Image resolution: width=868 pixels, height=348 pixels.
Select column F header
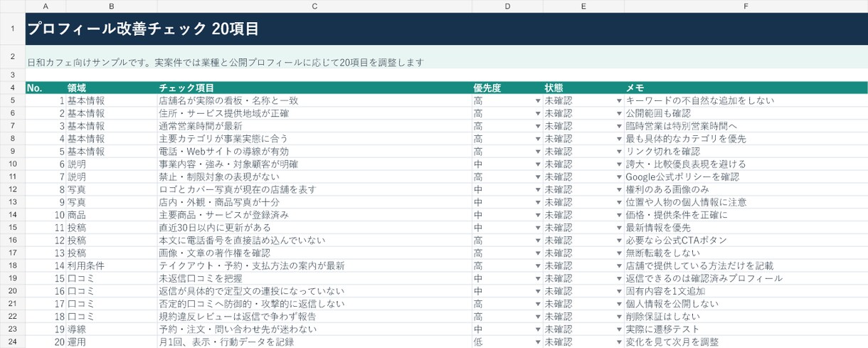tap(746, 6)
